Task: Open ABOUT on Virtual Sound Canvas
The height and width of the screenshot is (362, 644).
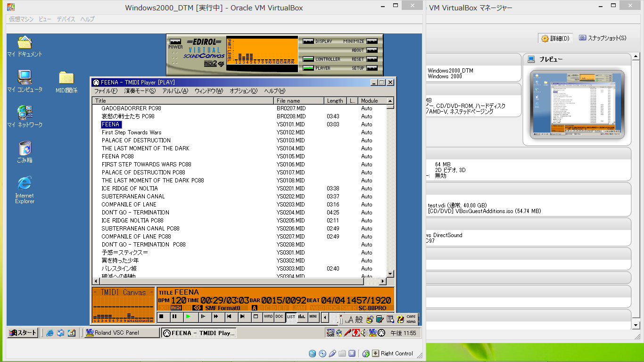Action: (x=372, y=50)
